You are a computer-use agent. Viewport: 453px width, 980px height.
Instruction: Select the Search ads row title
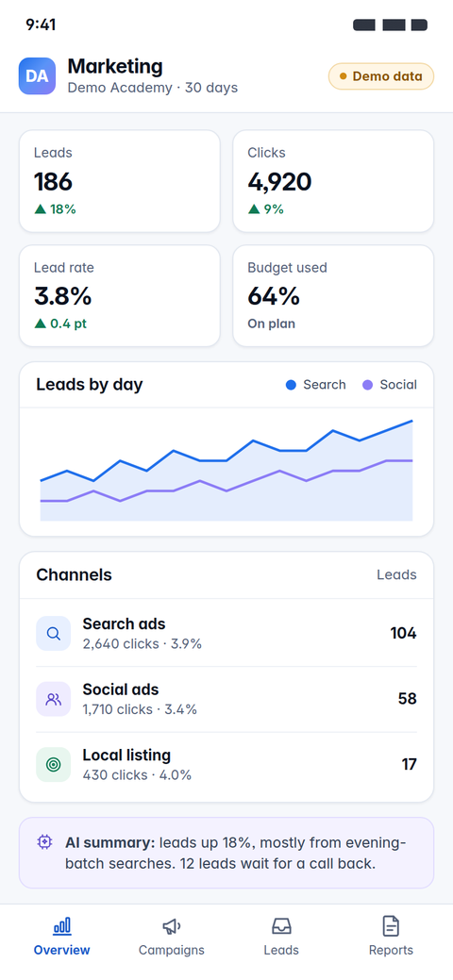tap(124, 623)
